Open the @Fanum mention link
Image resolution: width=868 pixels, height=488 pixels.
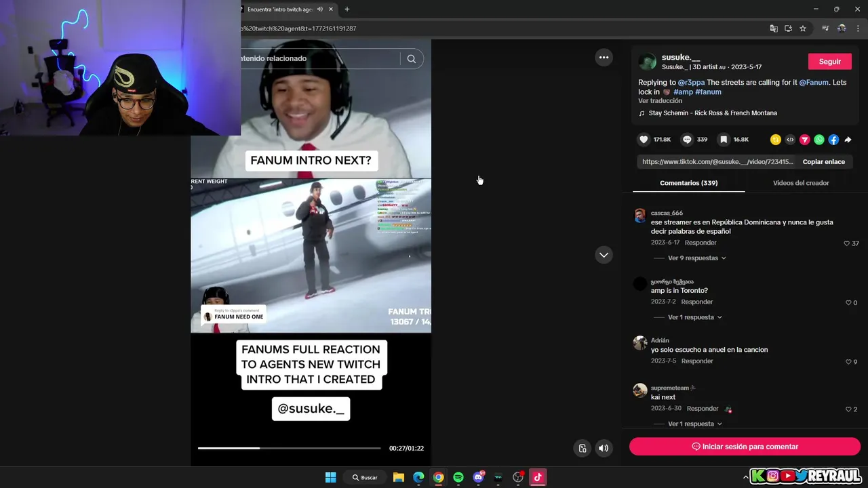click(x=814, y=82)
